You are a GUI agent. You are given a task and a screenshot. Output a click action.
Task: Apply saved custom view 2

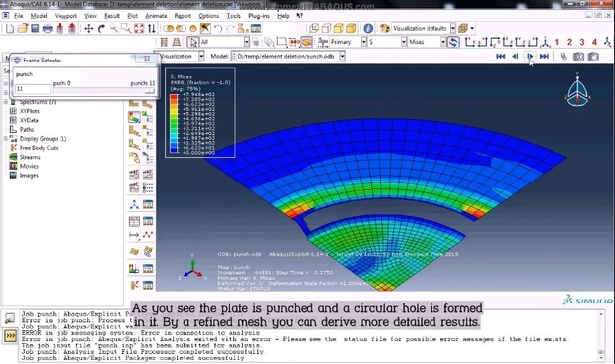[x=570, y=42]
